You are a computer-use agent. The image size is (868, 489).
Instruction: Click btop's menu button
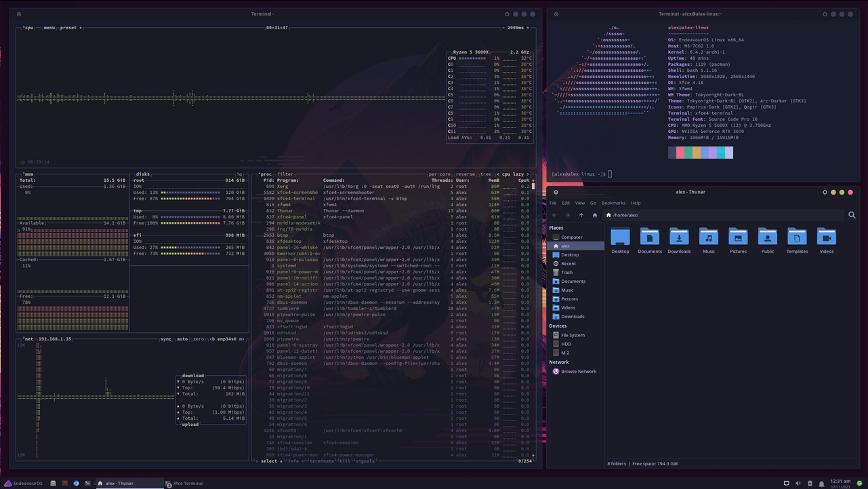(49, 28)
